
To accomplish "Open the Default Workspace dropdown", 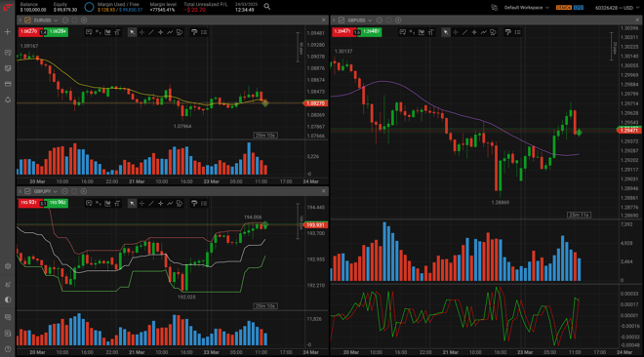I will point(526,8).
